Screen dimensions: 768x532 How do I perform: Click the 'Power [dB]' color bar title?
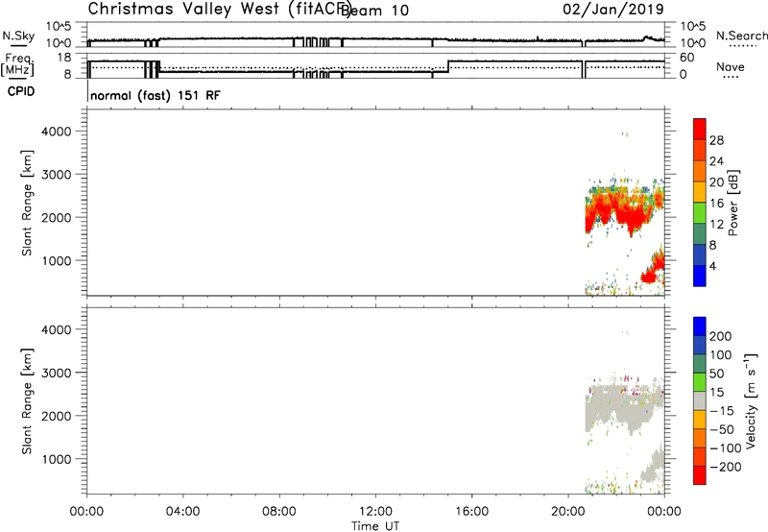[732, 203]
